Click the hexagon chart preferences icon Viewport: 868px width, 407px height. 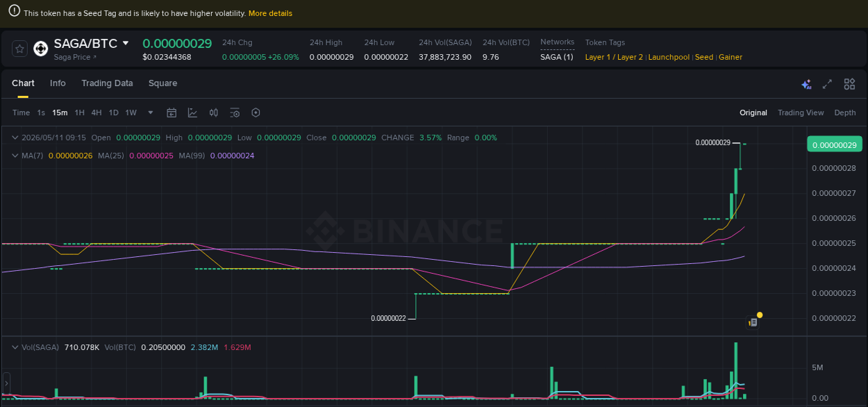point(256,113)
